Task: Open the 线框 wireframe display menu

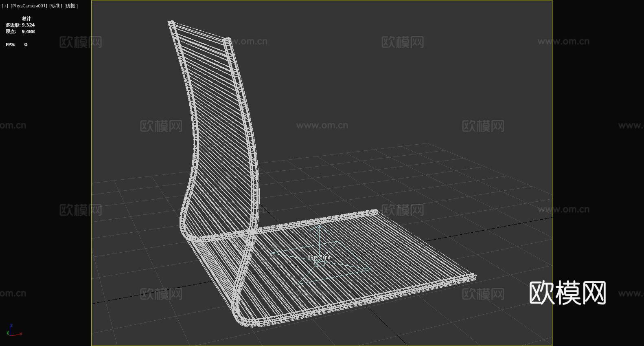Action: point(71,6)
